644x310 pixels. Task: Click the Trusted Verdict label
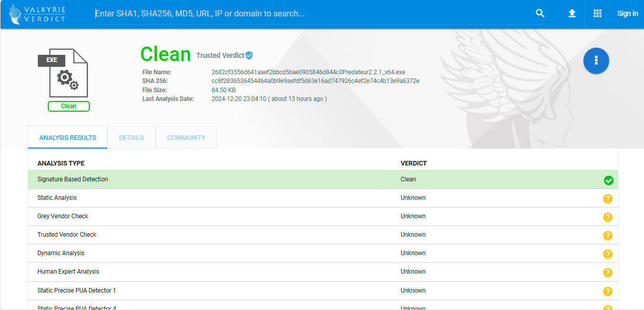[x=220, y=55]
